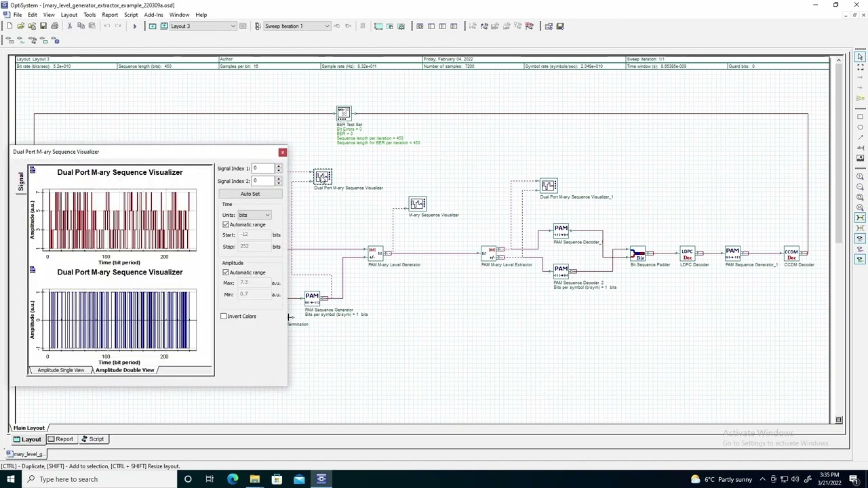
Task: Increment the Signal Index 1 spinner
Action: [278, 166]
